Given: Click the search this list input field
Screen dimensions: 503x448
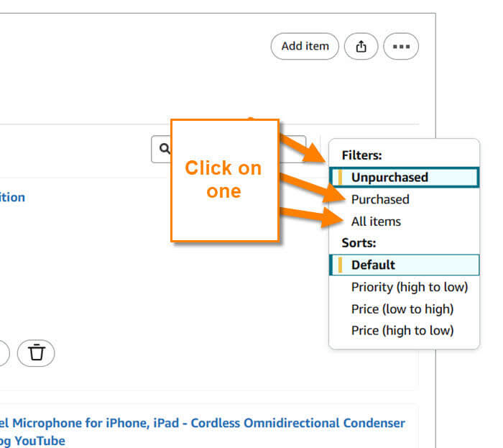Looking at the screenshot, I should pos(229,150).
